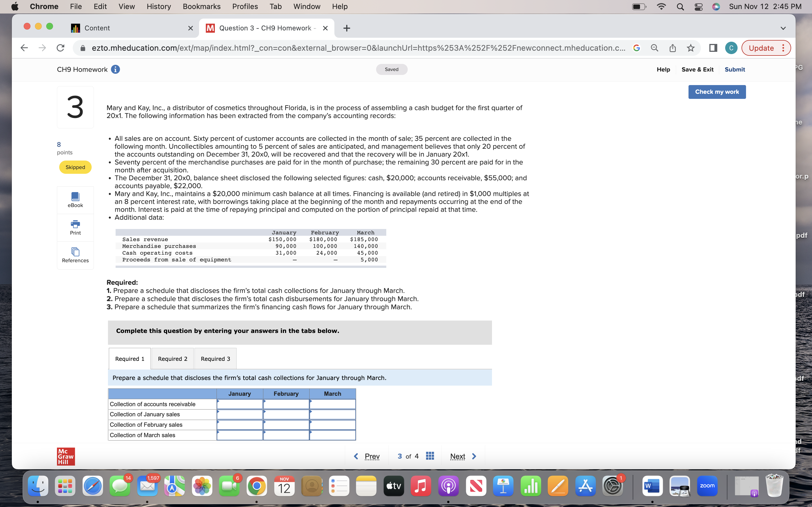Open the eBook panel in the sidebar
The height and width of the screenshot is (507, 812).
tap(75, 199)
